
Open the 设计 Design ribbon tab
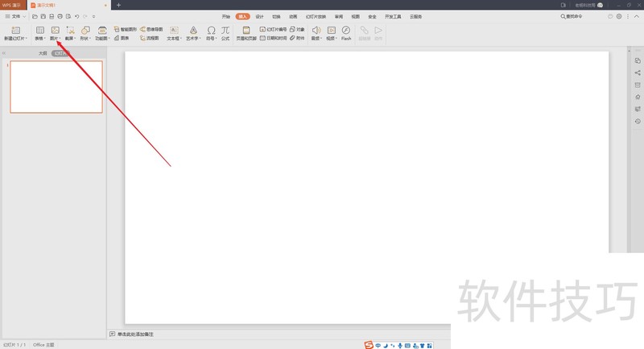click(x=259, y=16)
